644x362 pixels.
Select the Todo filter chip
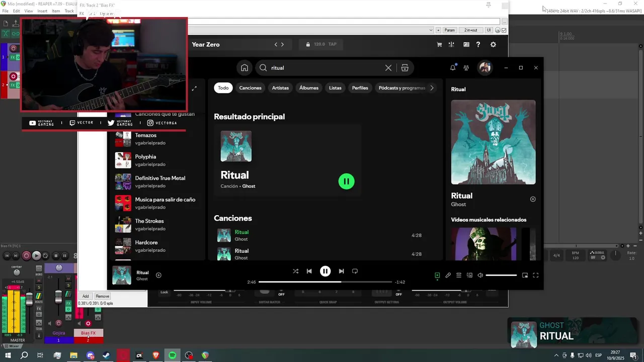click(x=223, y=88)
